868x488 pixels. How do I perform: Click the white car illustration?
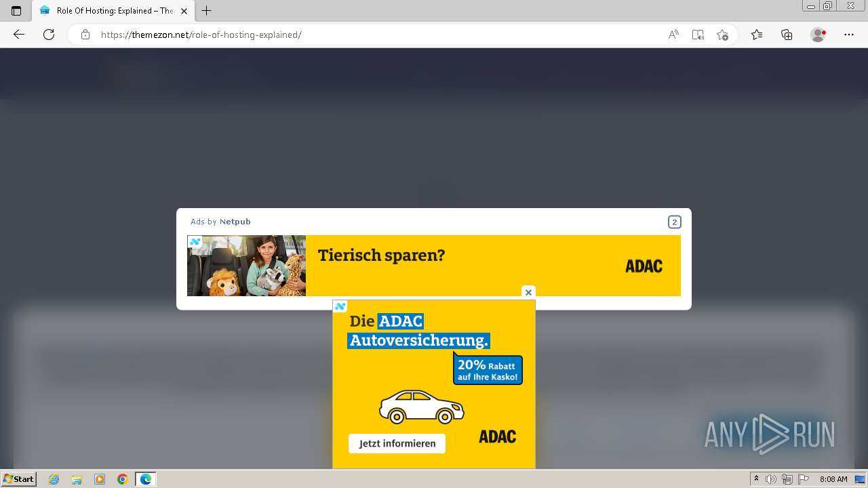[421, 407]
